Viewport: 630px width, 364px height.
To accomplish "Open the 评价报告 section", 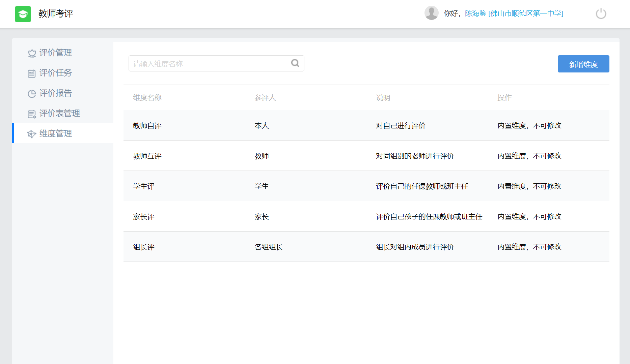I will [56, 93].
